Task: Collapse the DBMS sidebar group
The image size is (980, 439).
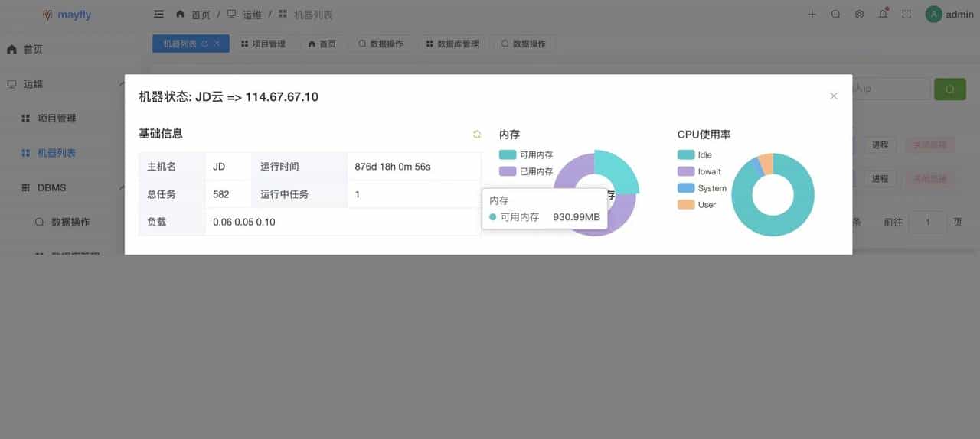Action: 65,187
